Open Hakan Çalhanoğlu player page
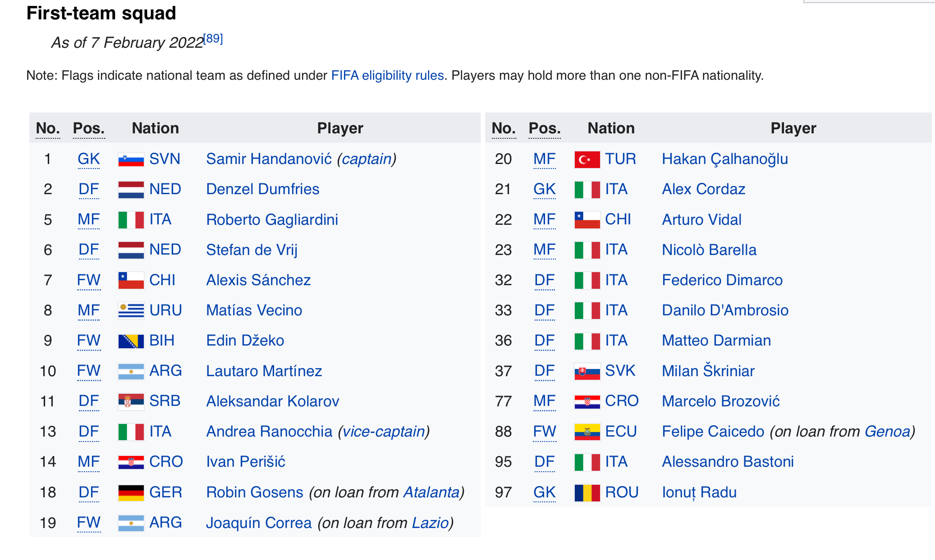Screen dimensions: 935x560 tap(724, 159)
